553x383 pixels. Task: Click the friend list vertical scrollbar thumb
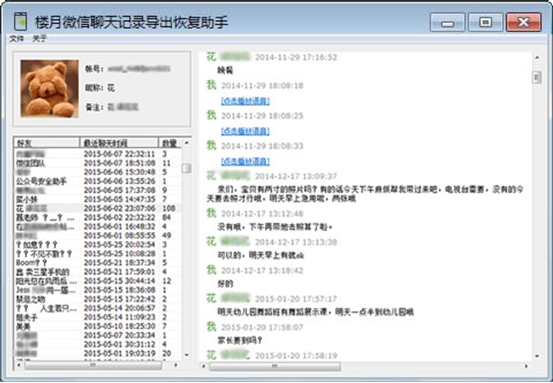pos(187,168)
